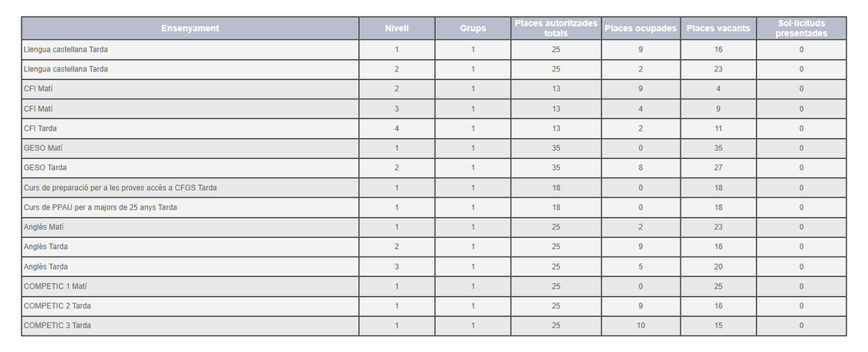
Task: Select the COMPETIC 1 Matí row name
Action: tap(55, 286)
